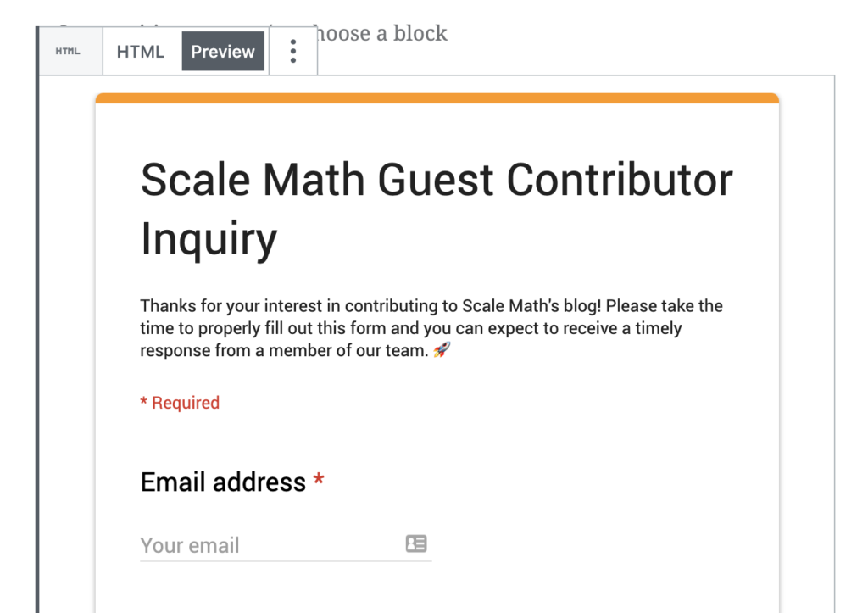Click the three vertical dots toolbar button
This screenshot has width=868, height=613.
292,51
